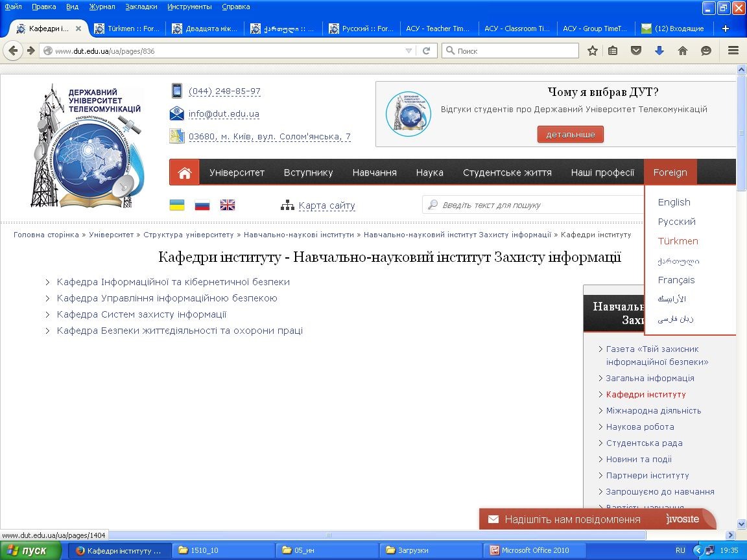747x560 pixels.
Task: Open the smiley chat icon in toolbar
Action: [x=706, y=51]
